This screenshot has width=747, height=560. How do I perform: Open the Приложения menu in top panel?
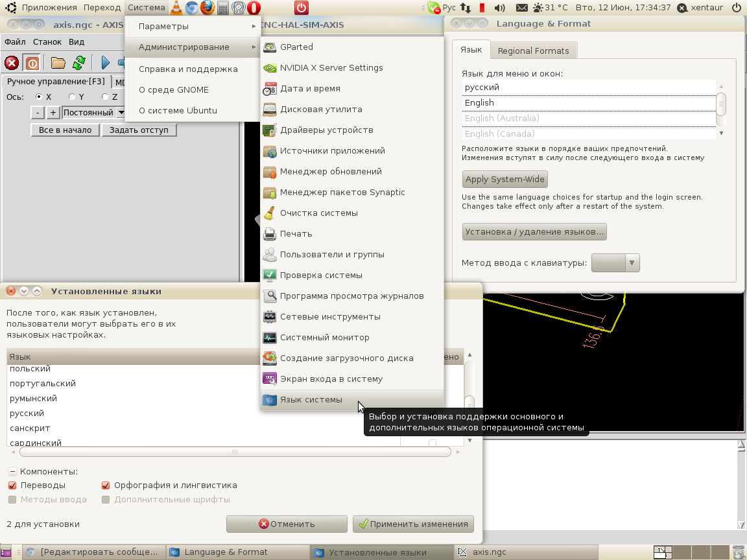pos(49,8)
